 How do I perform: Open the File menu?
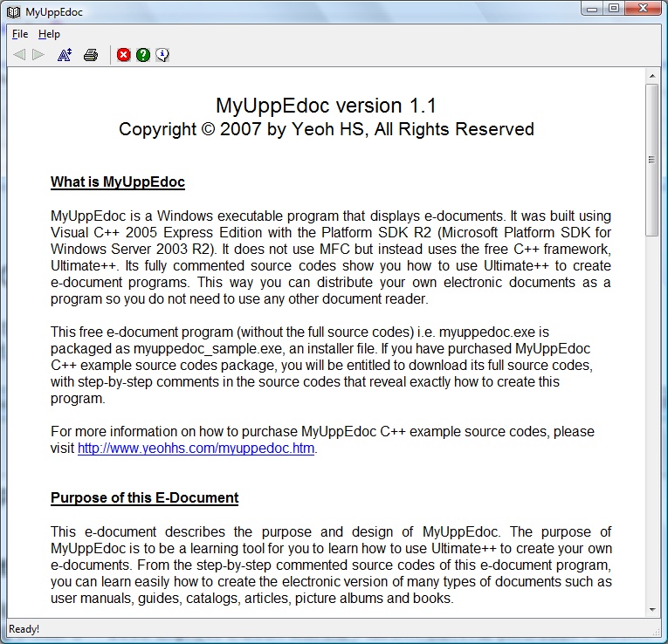tap(20, 34)
